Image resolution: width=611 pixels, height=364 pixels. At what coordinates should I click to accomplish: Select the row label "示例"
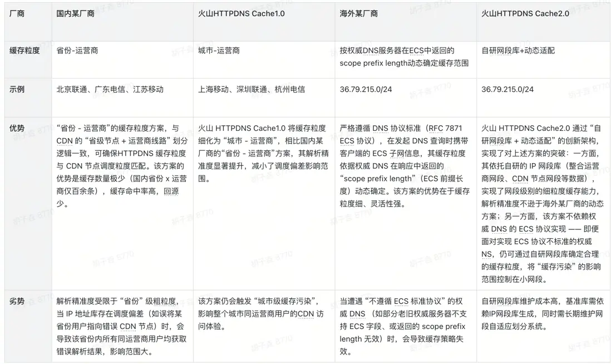(x=17, y=89)
